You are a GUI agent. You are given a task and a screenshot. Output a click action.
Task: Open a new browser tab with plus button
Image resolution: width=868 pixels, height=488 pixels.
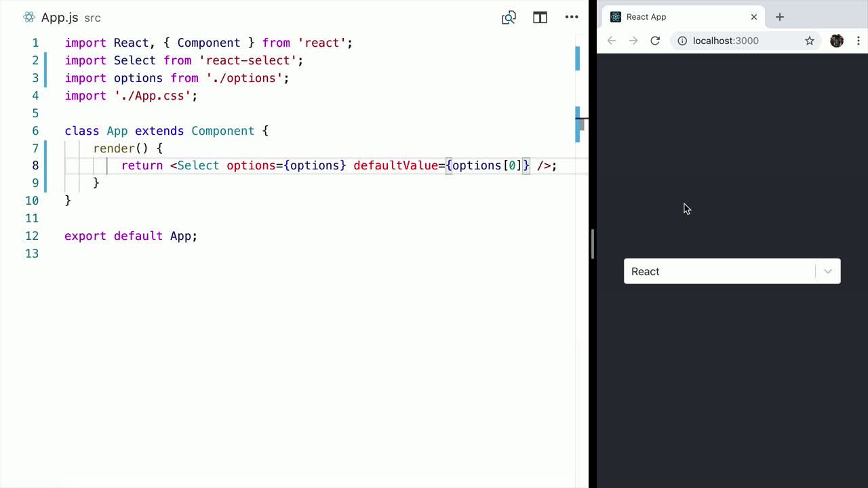tap(779, 16)
